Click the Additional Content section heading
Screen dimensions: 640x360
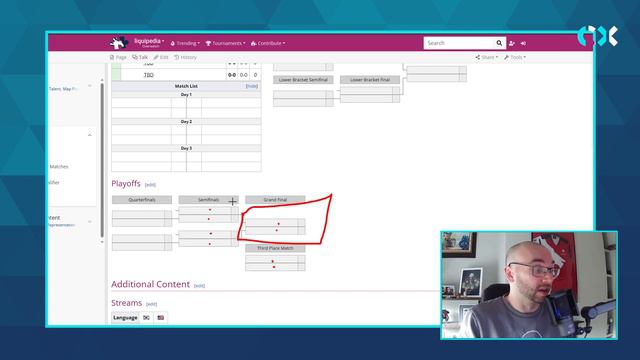150,284
